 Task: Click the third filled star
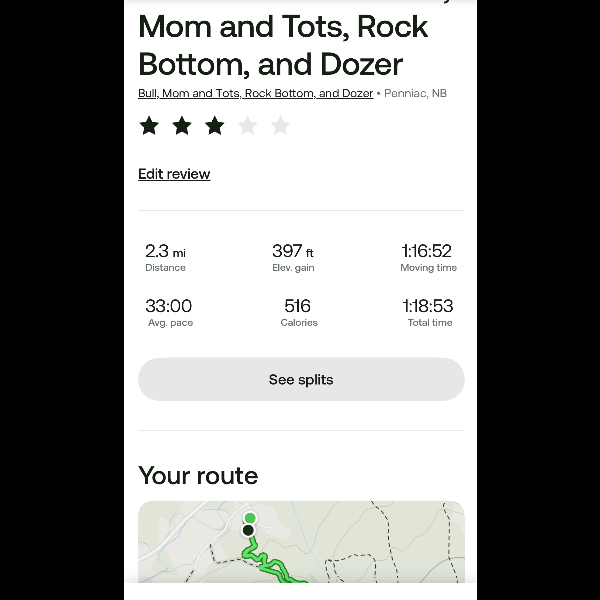tap(215, 126)
